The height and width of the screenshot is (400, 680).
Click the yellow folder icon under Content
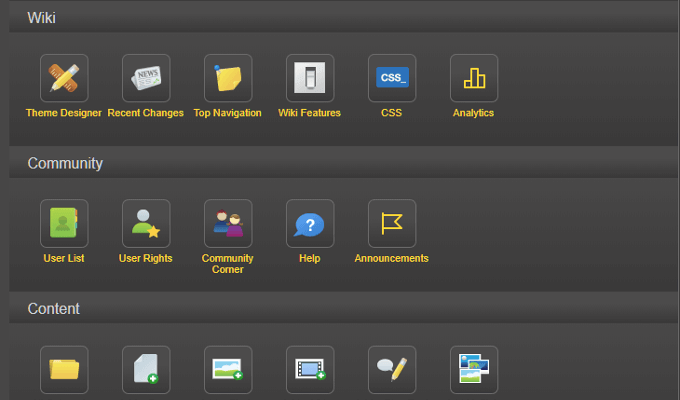click(64, 370)
